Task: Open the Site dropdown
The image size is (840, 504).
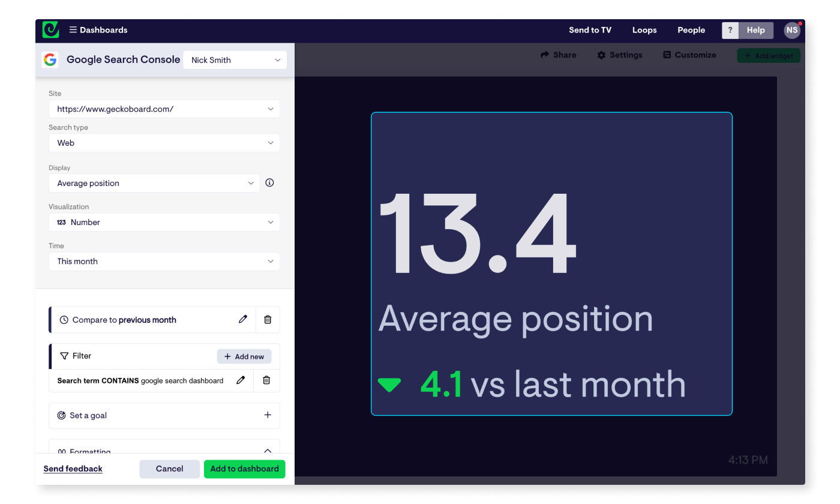Action: click(x=164, y=109)
